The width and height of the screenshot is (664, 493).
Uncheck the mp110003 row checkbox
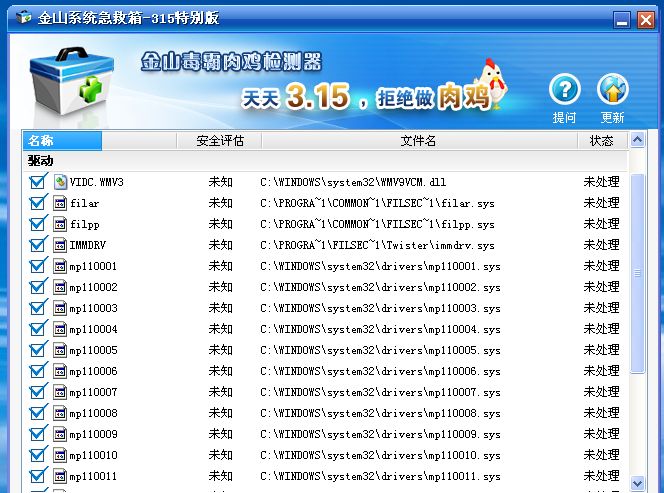(37, 308)
